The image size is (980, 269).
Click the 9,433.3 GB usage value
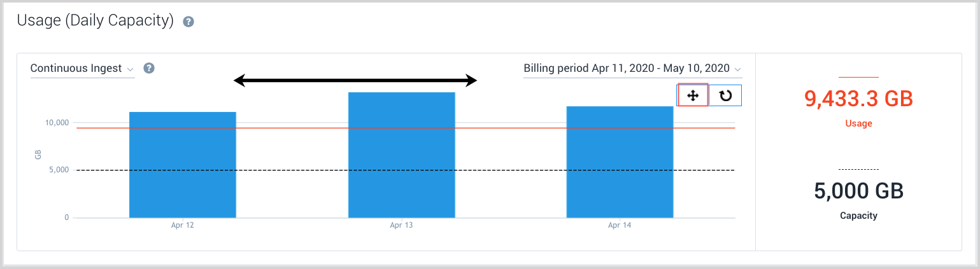[x=858, y=99]
